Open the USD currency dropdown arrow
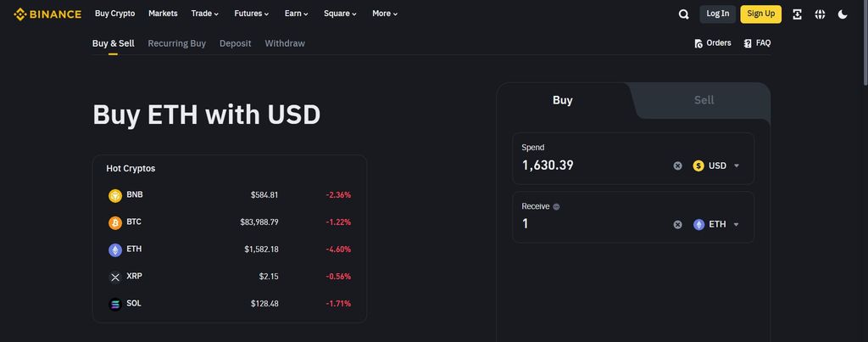The width and height of the screenshot is (868, 342). (737, 165)
